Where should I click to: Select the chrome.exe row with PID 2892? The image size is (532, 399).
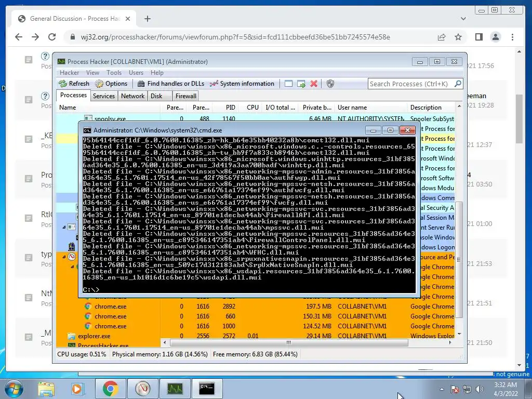click(x=255, y=307)
